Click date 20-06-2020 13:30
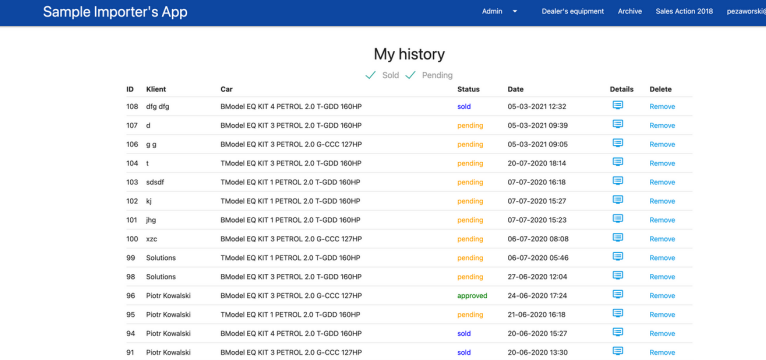Viewport: 766px width, 360px height. pos(537,353)
